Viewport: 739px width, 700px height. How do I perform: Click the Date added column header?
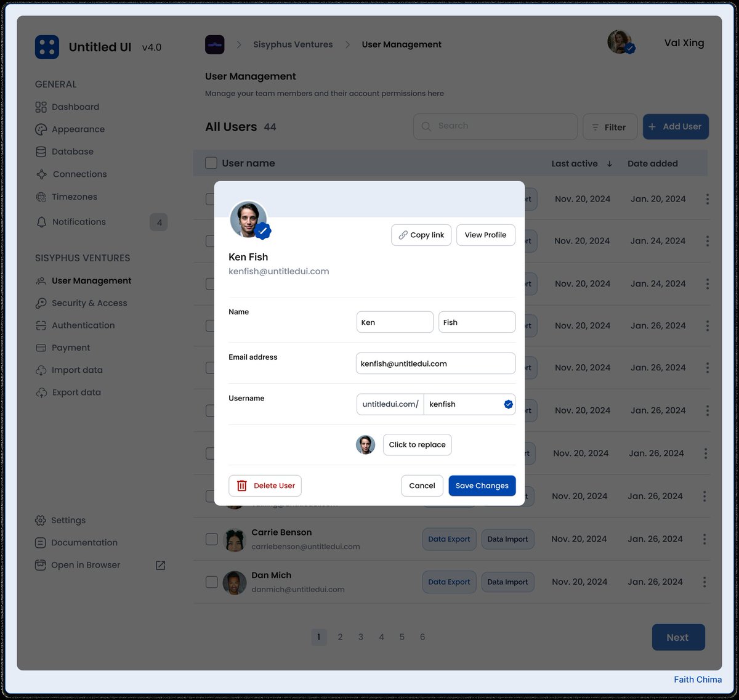[x=653, y=163]
